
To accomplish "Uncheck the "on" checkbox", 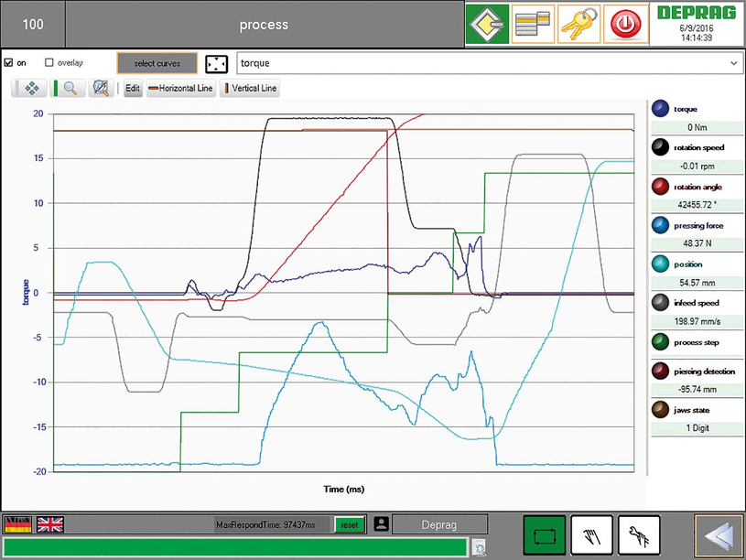I will 9,63.
